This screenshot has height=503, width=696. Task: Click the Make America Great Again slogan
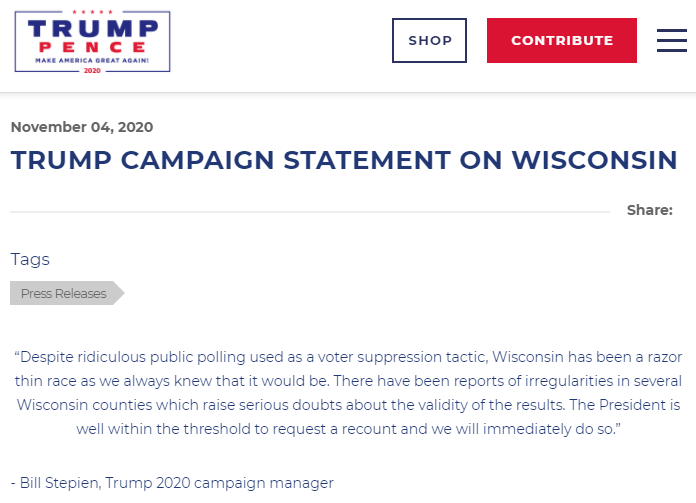tap(92, 60)
